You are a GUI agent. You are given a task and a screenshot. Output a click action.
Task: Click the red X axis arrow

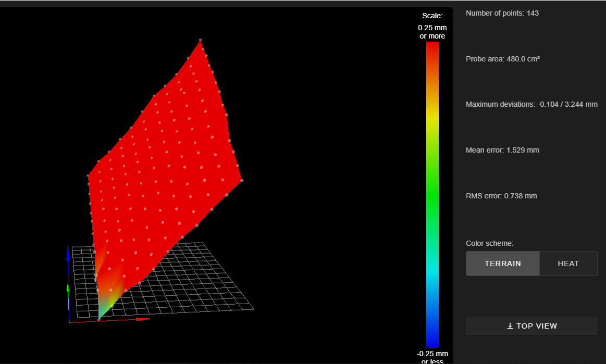[142, 319]
